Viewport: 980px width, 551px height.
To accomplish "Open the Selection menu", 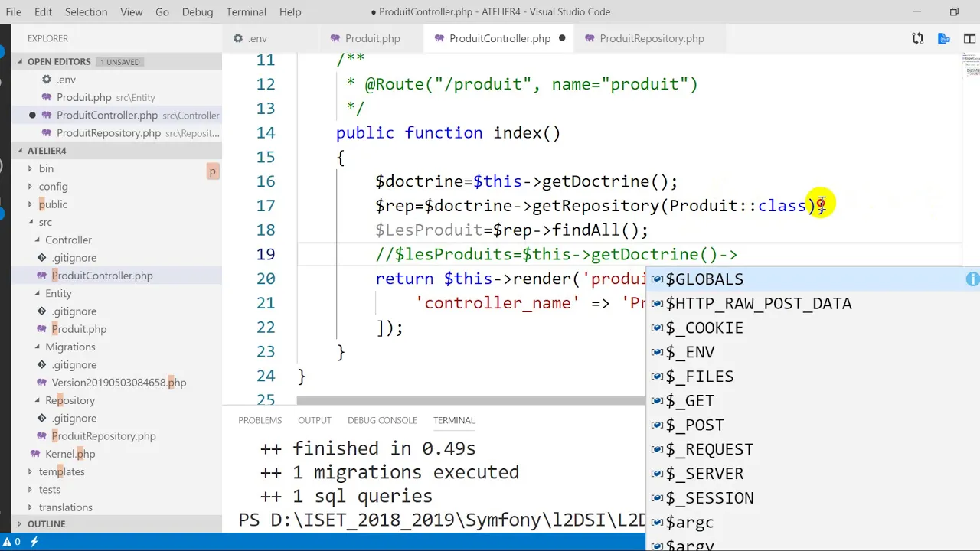I will tap(86, 11).
